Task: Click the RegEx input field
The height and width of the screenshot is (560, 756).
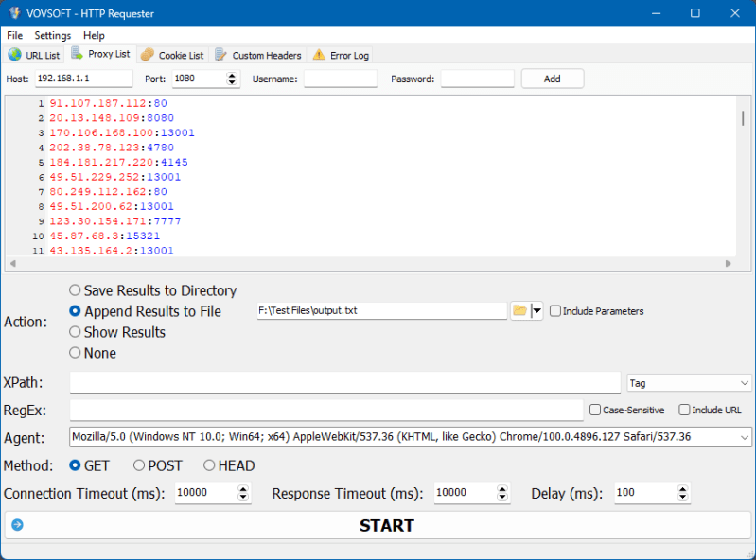Action: pyautogui.click(x=326, y=410)
